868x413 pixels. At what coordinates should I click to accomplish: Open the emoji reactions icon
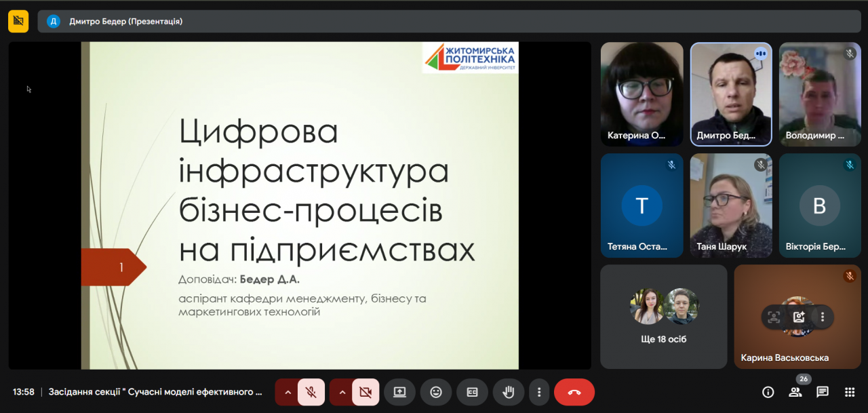tap(436, 392)
